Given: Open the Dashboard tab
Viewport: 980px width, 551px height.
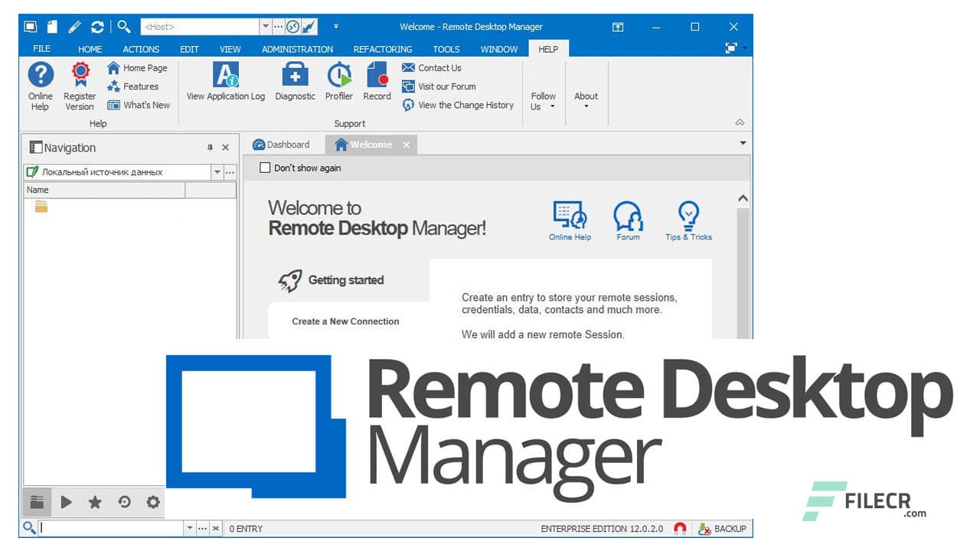Looking at the screenshot, I should (285, 144).
